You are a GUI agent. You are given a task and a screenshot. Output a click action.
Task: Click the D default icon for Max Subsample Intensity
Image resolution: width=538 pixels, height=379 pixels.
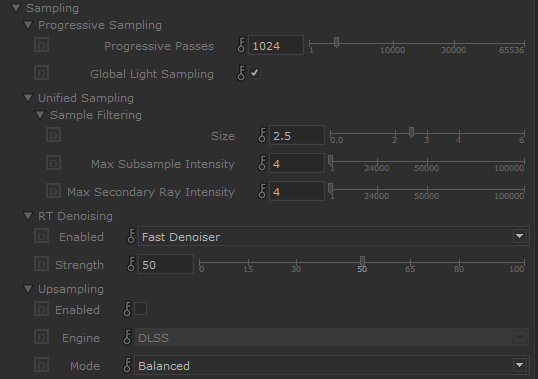click(x=54, y=163)
